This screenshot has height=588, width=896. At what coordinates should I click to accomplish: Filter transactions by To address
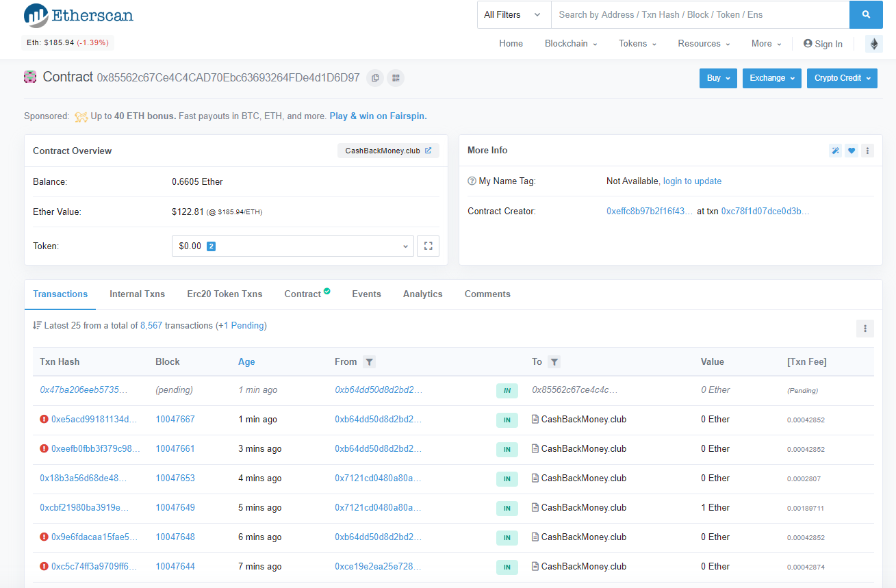click(554, 362)
